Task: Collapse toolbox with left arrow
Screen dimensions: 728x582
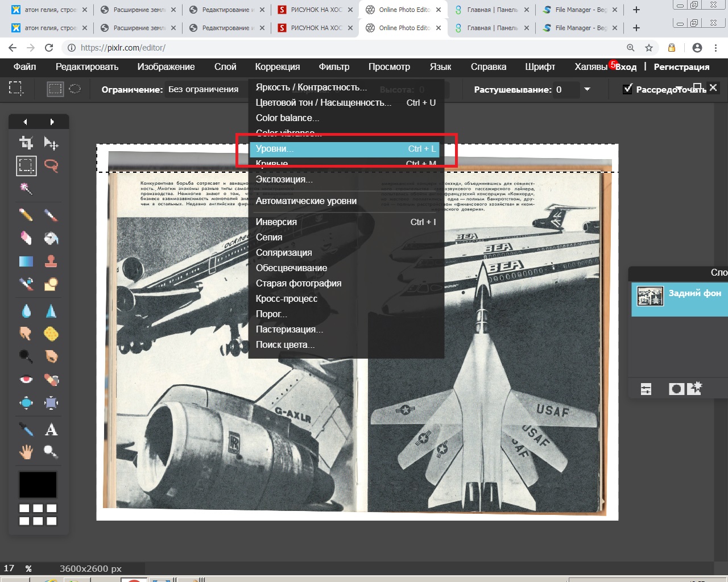Action: point(25,122)
